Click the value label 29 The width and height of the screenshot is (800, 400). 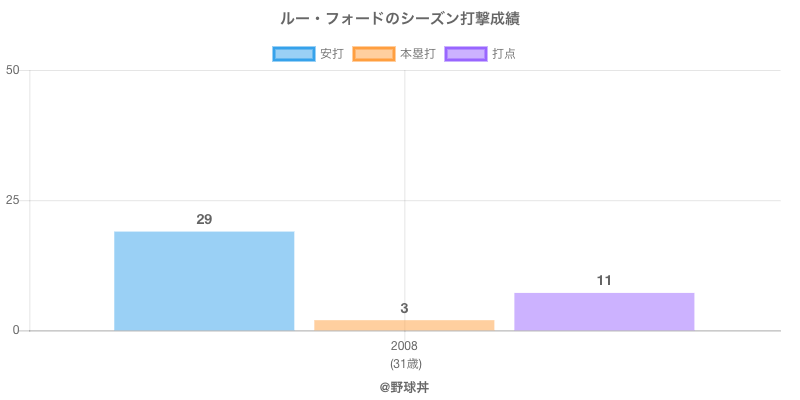click(204, 219)
